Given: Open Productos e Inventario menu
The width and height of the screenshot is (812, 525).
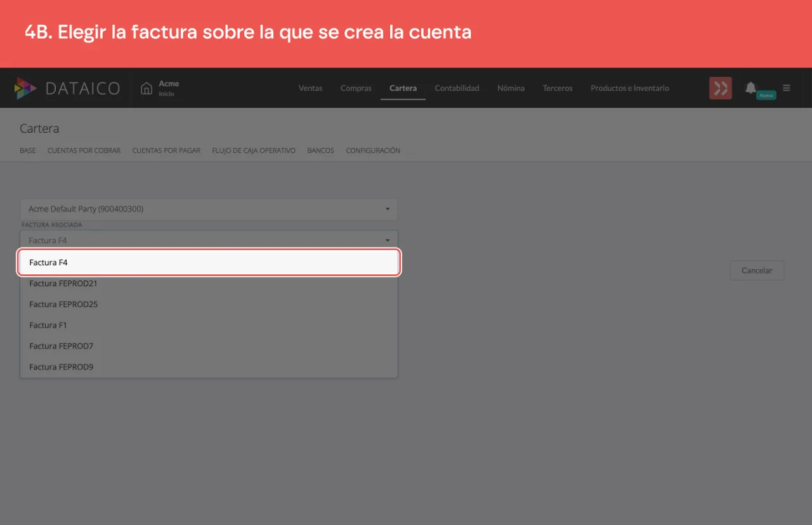Looking at the screenshot, I should (x=630, y=88).
